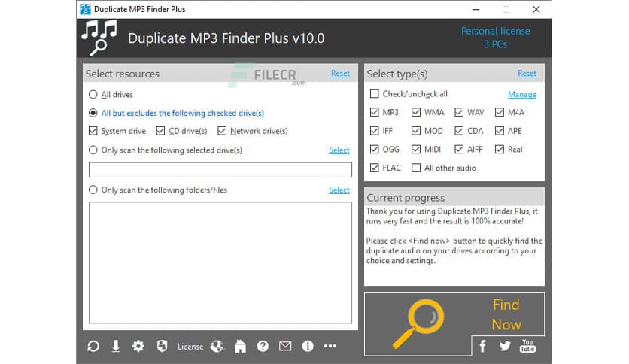Click the shield icon in bottom toolbar
Image resolution: width=629 pixels, height=364 pixels.
tap(162, 345)
